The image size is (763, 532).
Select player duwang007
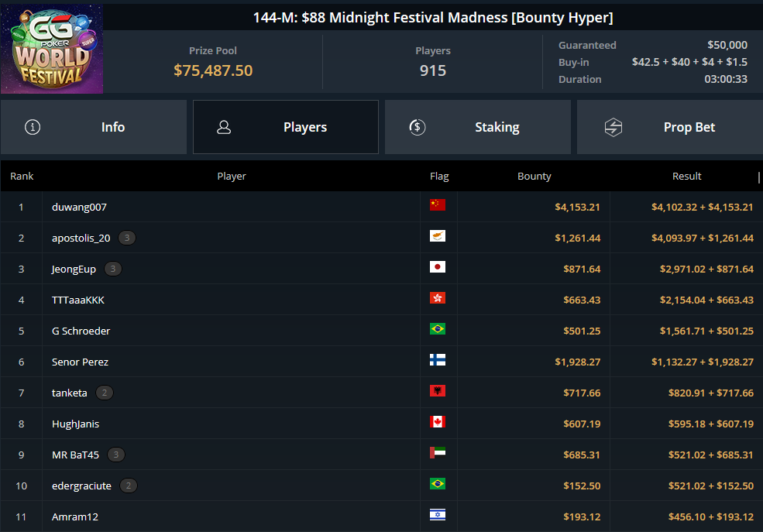point(79,208)
